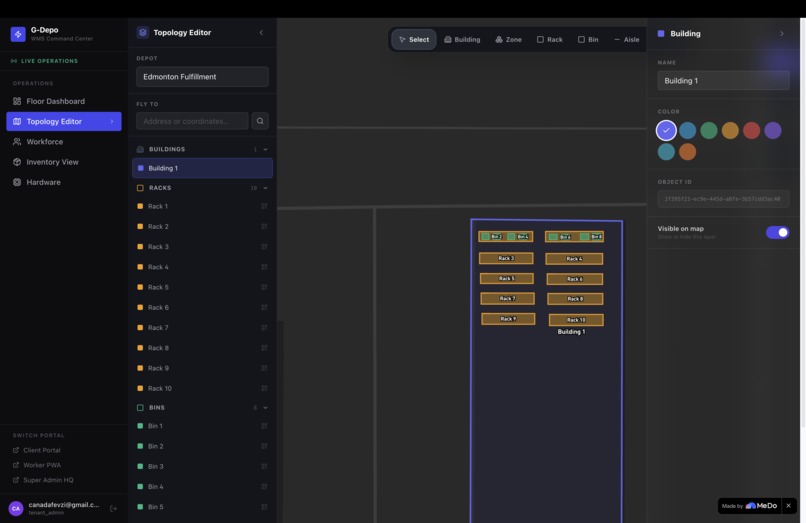Viewport: 806px width, 523px height.
Task: Click the Live Operations indicator
Action: coord(45,61)
